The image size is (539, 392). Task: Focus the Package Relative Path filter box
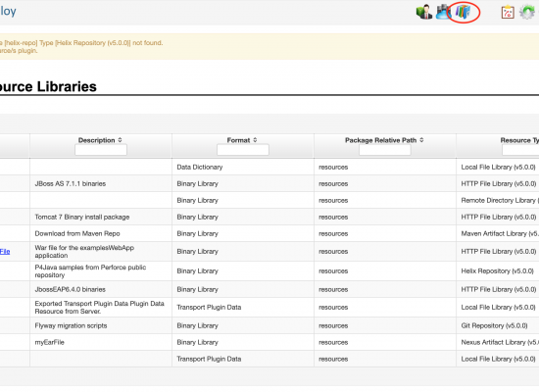(x=385, y=150)
